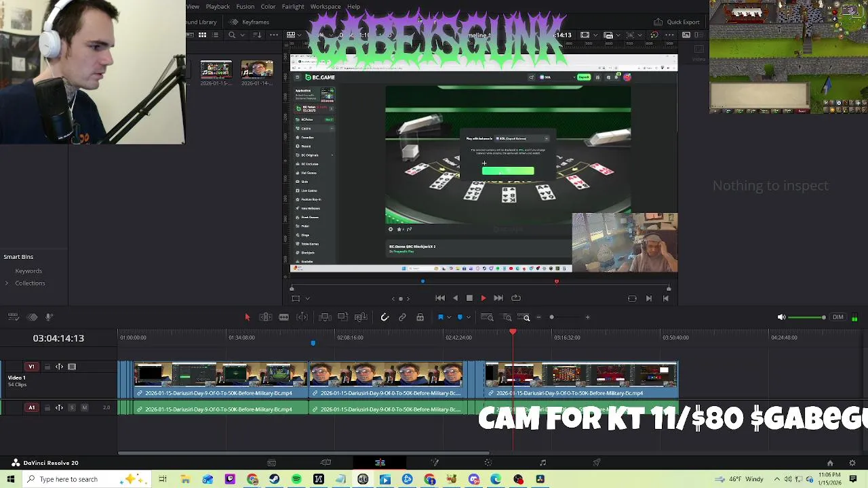Open the Help menu
Screen dimensions: 868x488
pos(354,7)
